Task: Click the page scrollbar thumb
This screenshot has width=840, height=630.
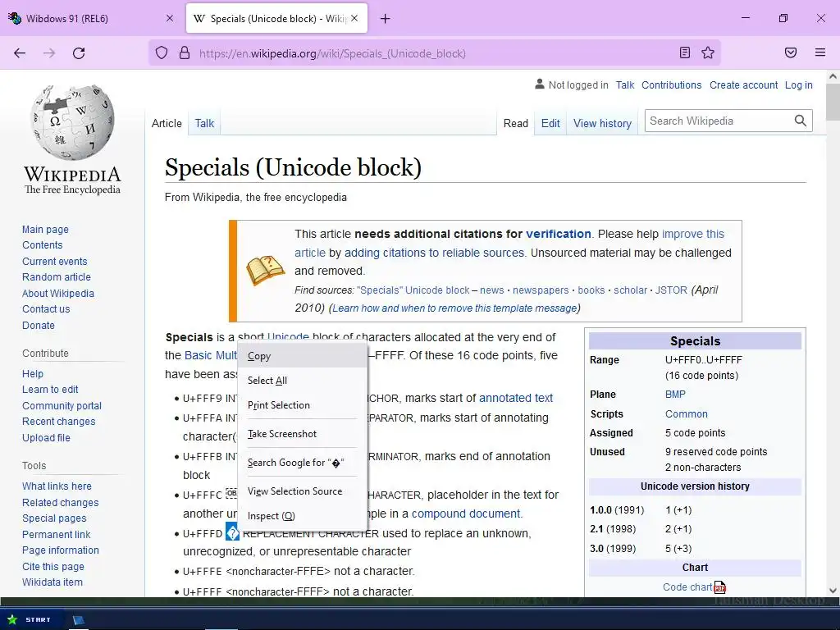Action: coord(833,102)
